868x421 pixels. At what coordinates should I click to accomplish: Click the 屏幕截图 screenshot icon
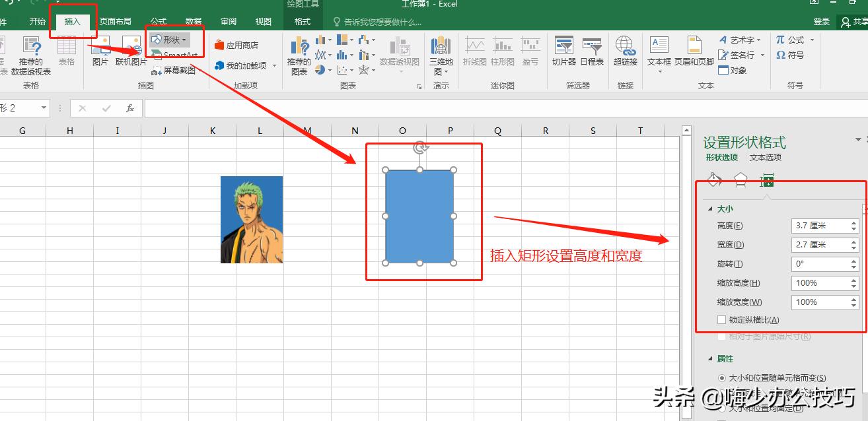pyautogui.click(x=173, y=71)
